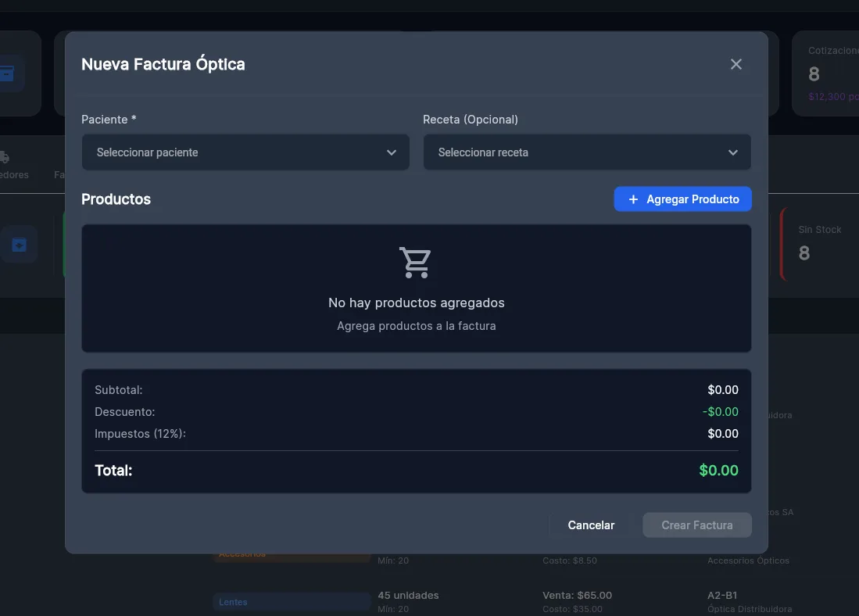Click the Descuento value -$0.00
Image resolution: width=859 pixels, height=616 pixels.
(x=720, y=412)
